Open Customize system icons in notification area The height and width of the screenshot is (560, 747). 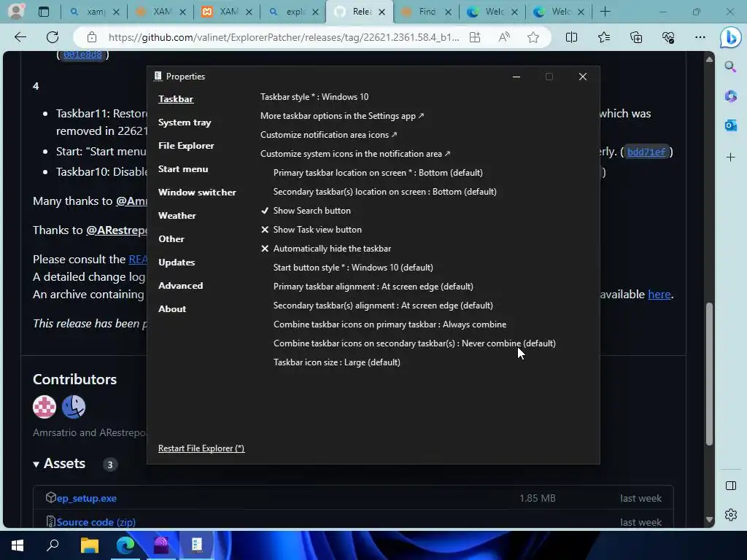(x=355, y=154)
